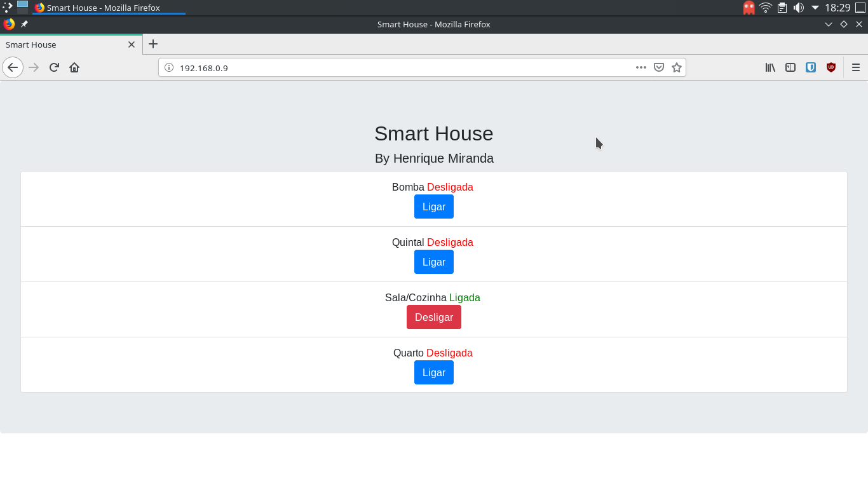Click the Firefox window menu icon in title bar
868x488 pixels.
point(9,24)
